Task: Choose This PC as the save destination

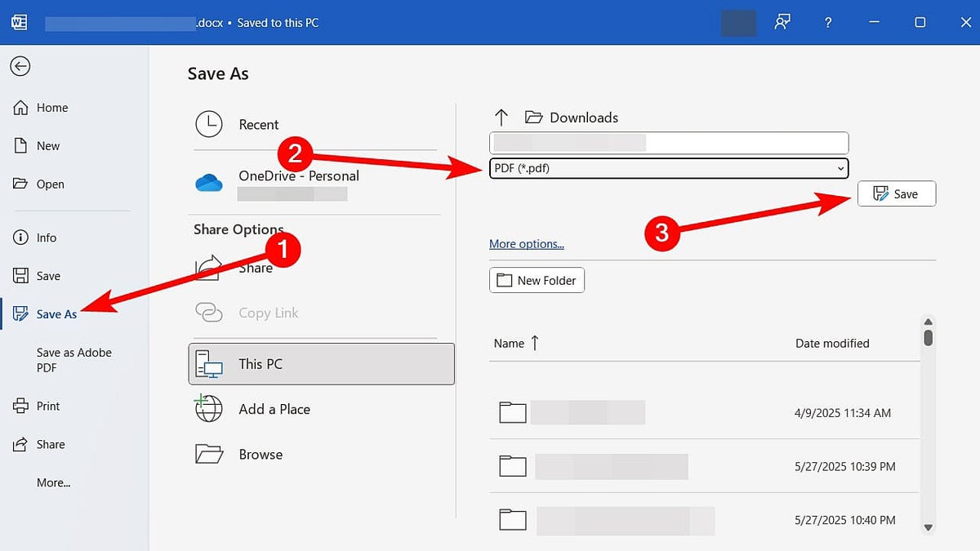Action: coord(258,363)
